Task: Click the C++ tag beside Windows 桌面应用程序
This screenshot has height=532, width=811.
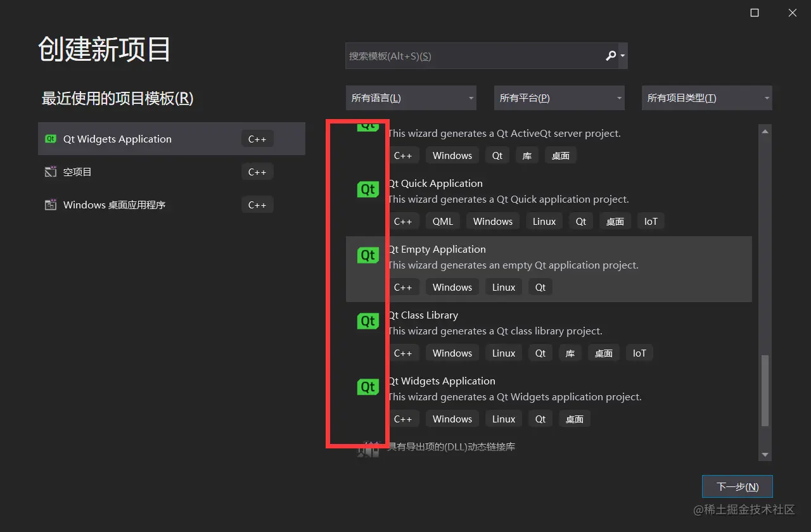Action: (257, 205)
